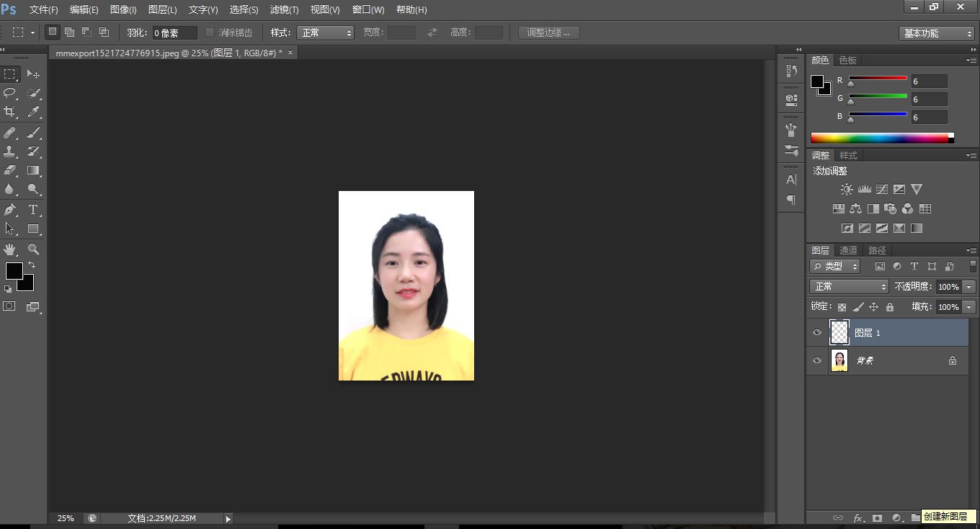
Task: Click the 调整边缘 button
Action: point(548,32)
